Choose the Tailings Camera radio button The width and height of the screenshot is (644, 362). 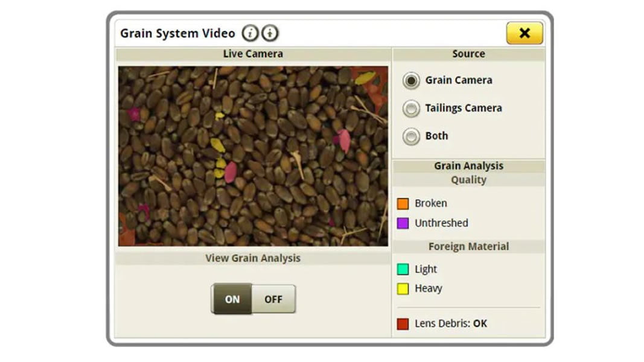pyautogui.click(x=412, y=109)
